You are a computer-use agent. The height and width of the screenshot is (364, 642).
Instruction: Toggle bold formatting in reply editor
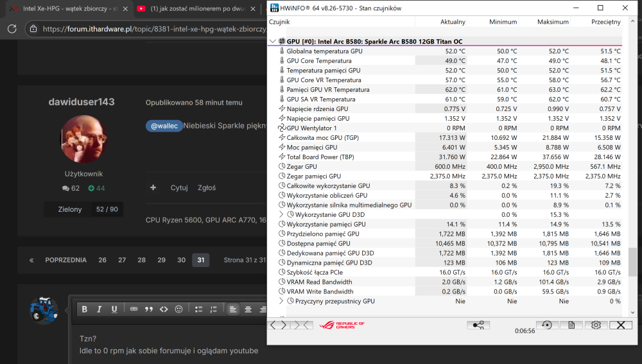[x=84, y=309]
